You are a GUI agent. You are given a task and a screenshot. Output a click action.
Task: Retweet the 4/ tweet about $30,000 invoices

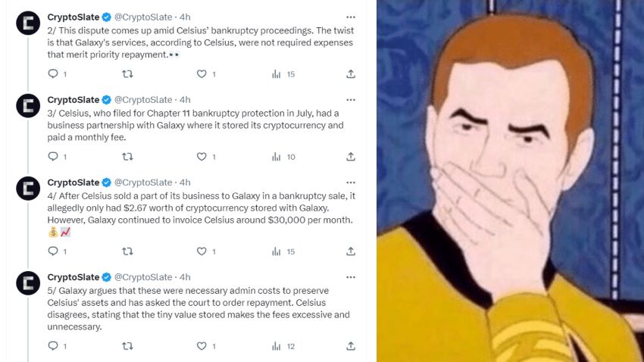127,251
